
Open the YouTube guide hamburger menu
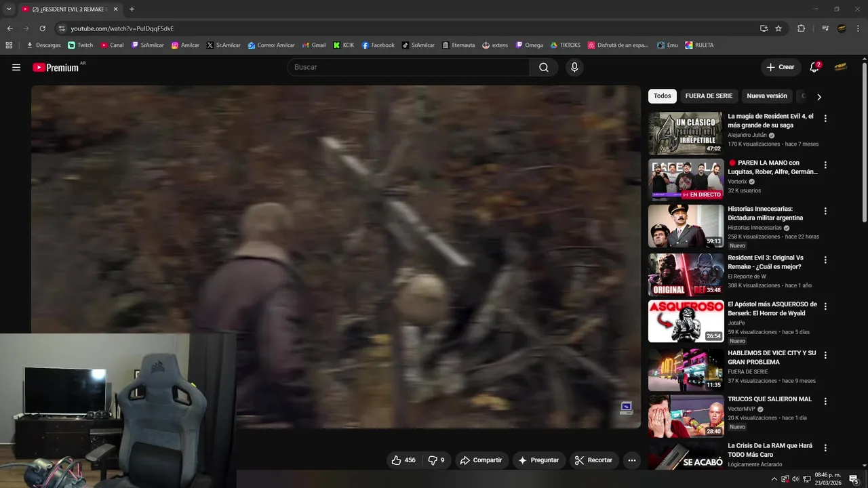click(16, 67)
